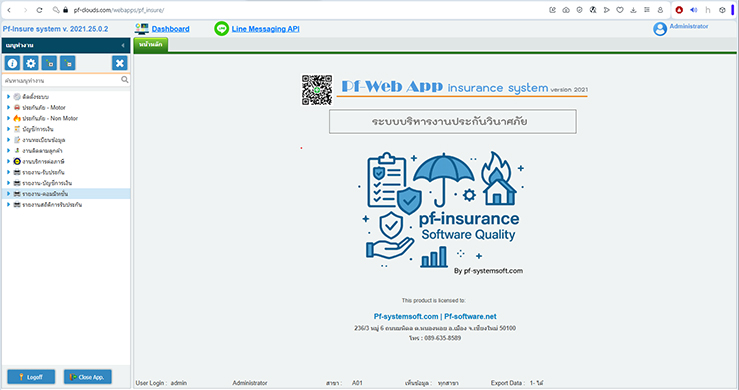Expand the 'Motor' insurance tree node
Image resolution: width=739 pixels, height=390 pixels.
(x=8, y=108)
